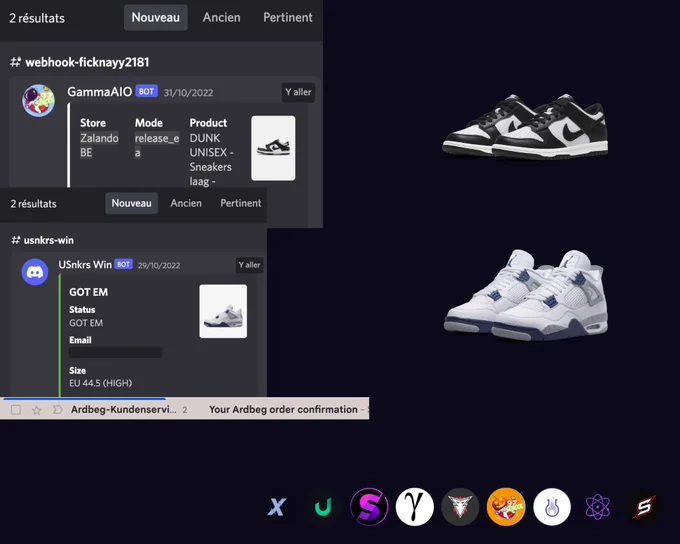Open the Jordan 4 thumbnail in embed
The image size is (680, 544).
pos(223,311)
